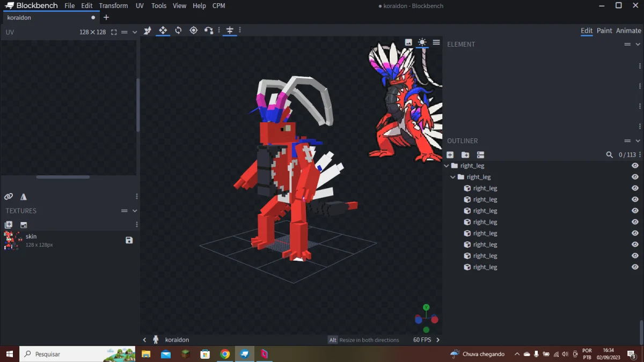The image size is (644, 362).
Task: Select the Pivot tool
Action: tap(194, 31)
